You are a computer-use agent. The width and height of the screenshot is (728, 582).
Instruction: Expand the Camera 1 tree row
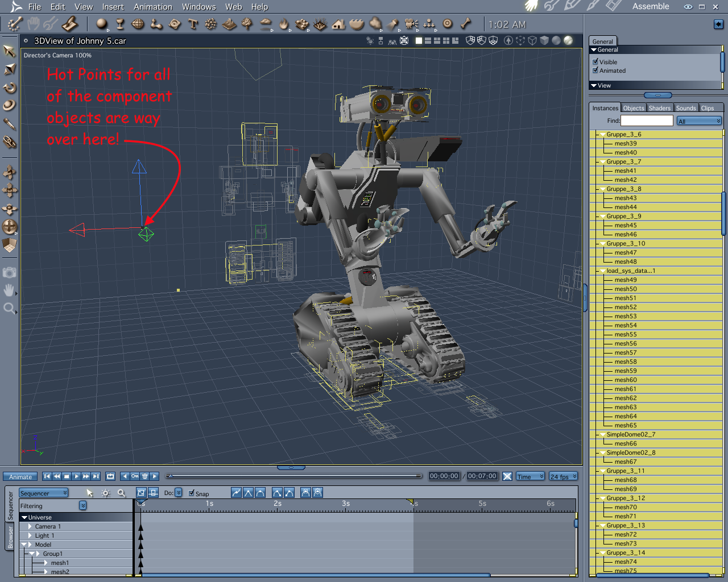tap(30, 526)
